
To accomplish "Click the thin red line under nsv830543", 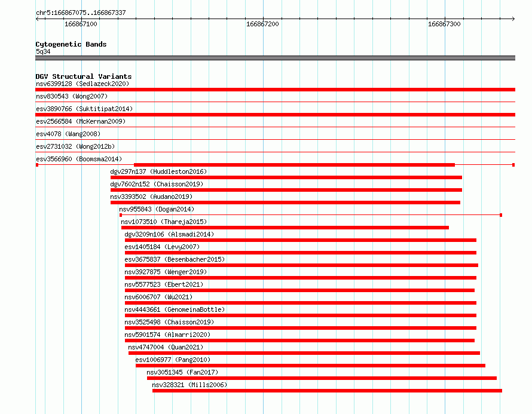I will tap(275, 102).
